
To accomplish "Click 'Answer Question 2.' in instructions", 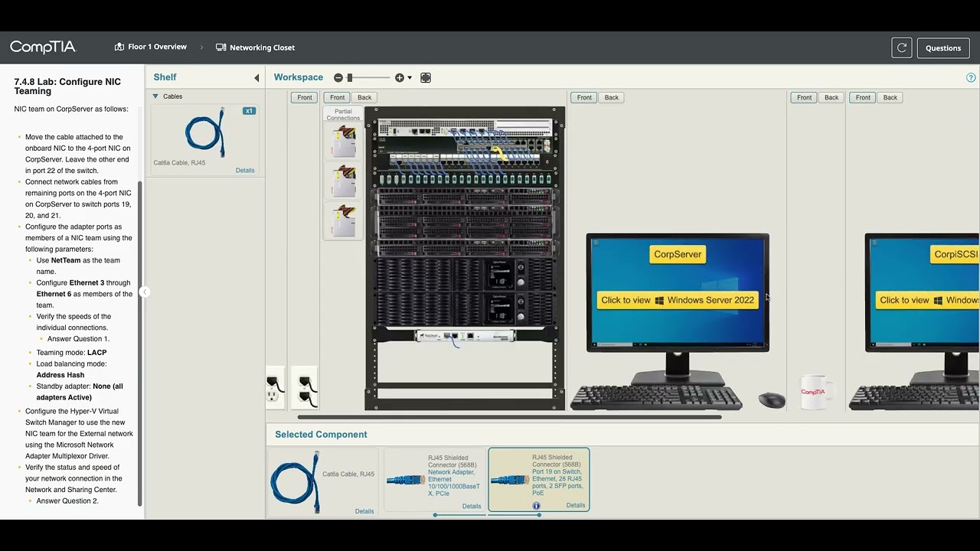I will [67, 500].
